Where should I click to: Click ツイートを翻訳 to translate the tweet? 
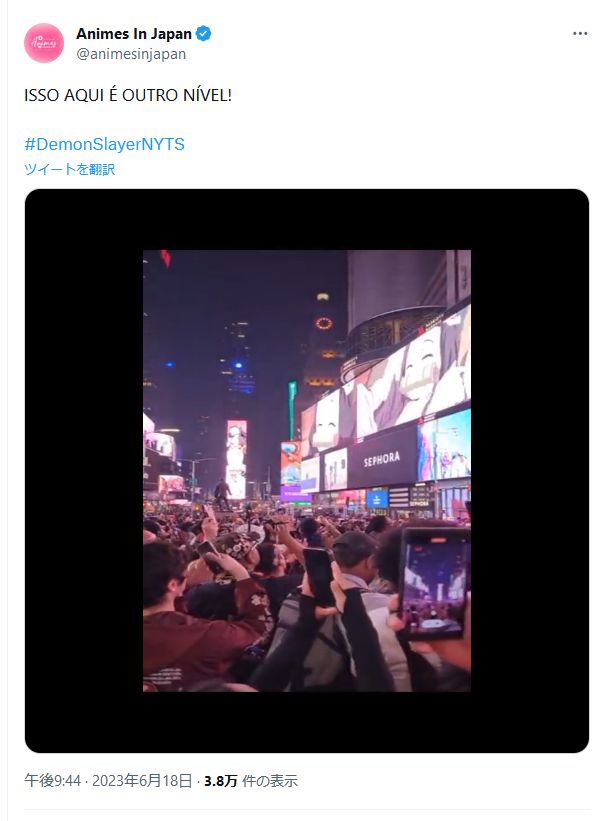[x=69, y=169]
